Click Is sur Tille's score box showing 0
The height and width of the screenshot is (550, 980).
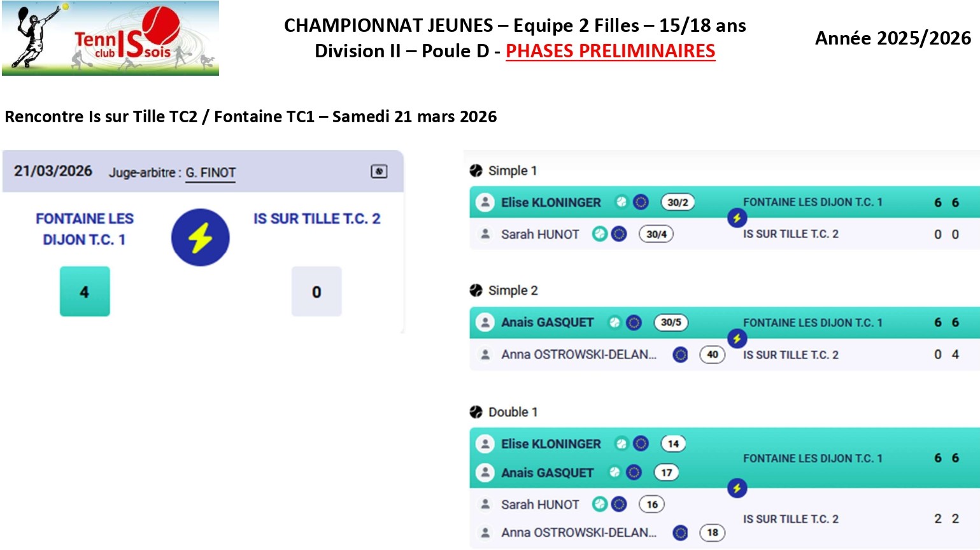[x=316, y=292]
